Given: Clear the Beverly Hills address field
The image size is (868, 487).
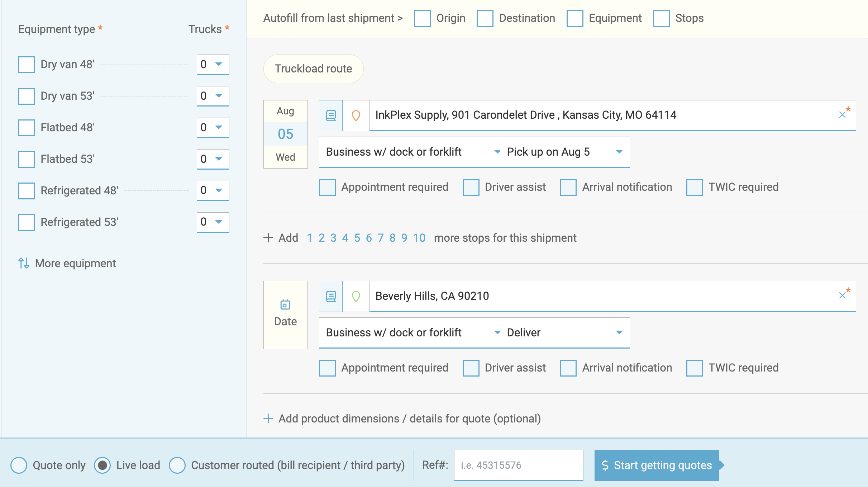Looking at the screenshot, I should tap(842, 295).
